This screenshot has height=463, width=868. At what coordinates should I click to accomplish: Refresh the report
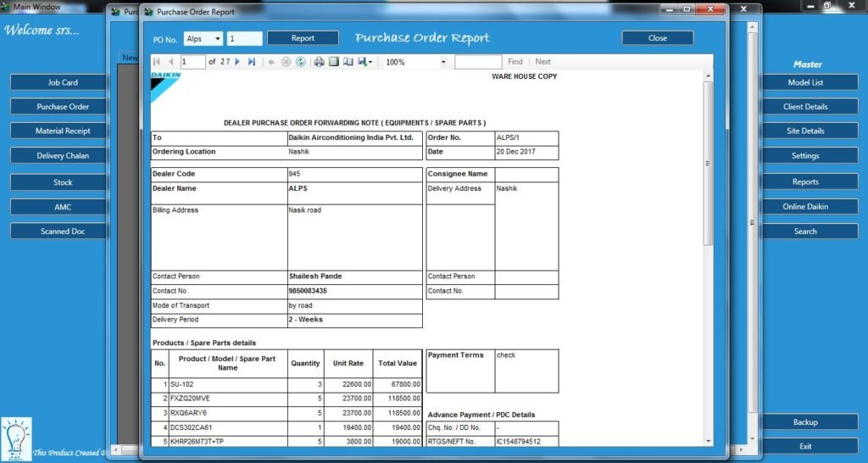coord(301,62)
